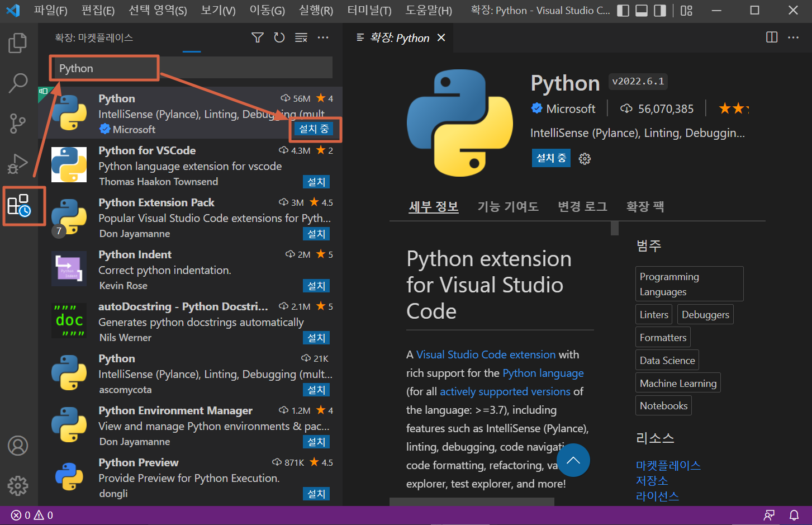The image size is (812, 525).
Task: Install Python Extension Pack with 설치 button
Action: pyautogui.click(x=316, y=234)
